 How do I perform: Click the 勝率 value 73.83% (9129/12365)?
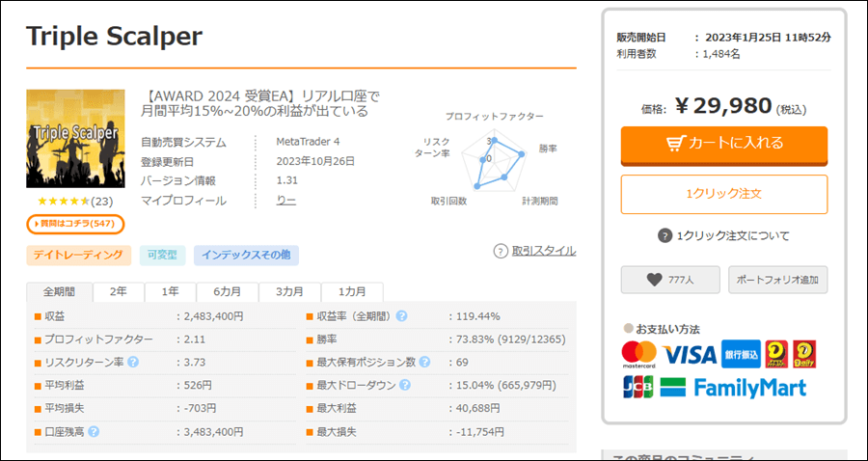click(511, 339)
